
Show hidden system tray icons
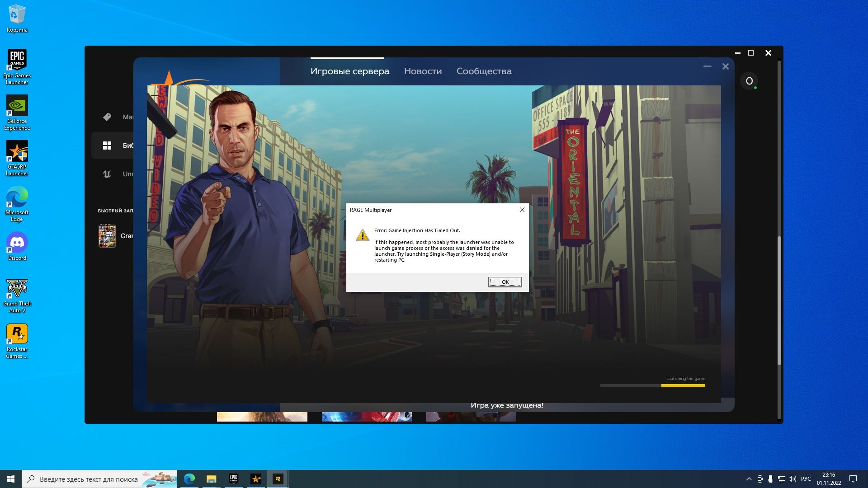[749, 479]
